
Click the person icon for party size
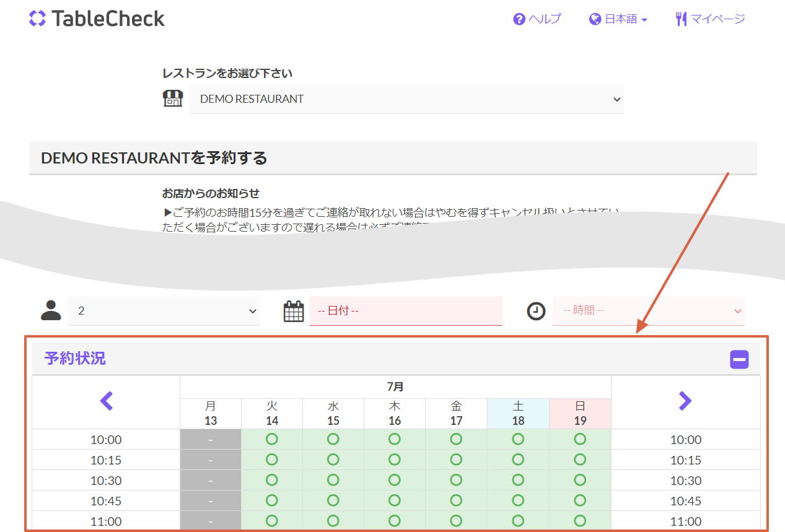point(51,310)
